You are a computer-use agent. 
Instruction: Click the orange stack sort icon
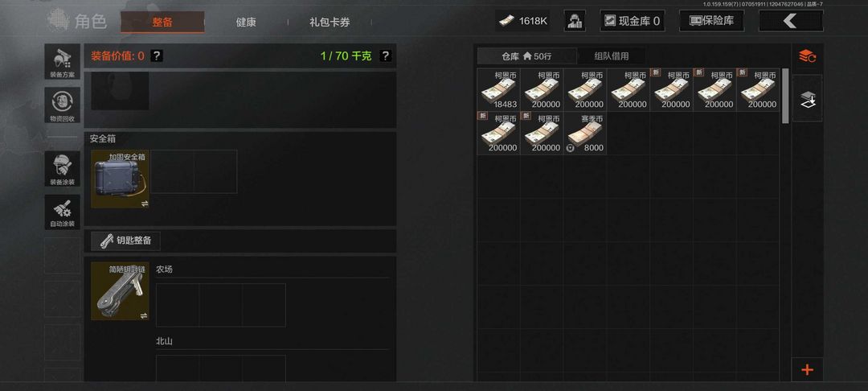807,56
